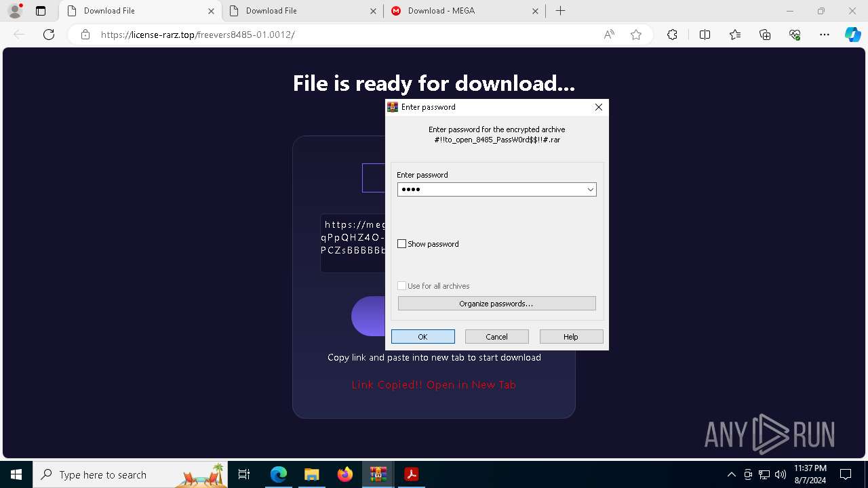Open Collections icon
Viewport: 868px width, 488px height.
(765, 35)
